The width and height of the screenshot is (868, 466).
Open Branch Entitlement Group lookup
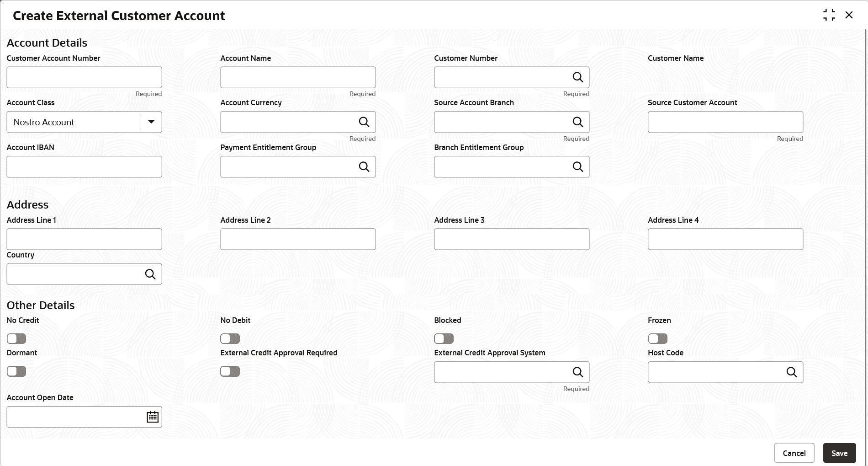pos(577,167)
